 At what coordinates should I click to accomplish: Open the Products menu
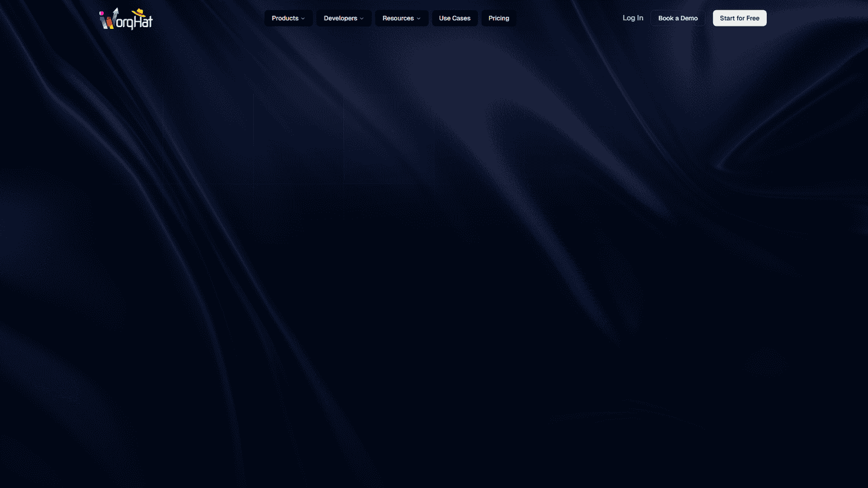(285, 18)
